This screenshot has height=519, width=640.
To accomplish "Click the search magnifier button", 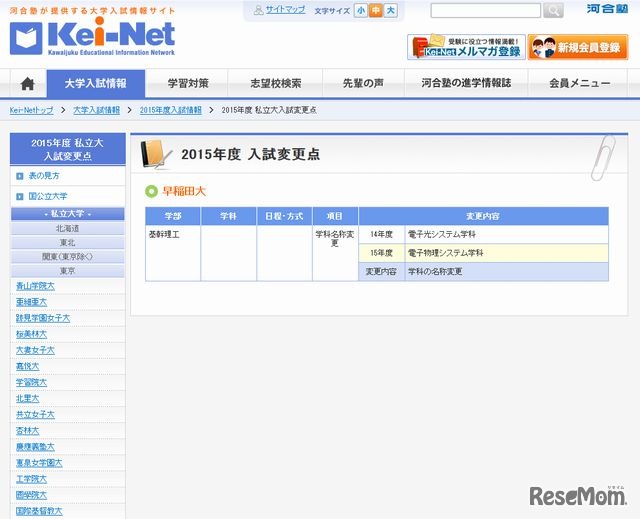I will click(x=553, y=11).
